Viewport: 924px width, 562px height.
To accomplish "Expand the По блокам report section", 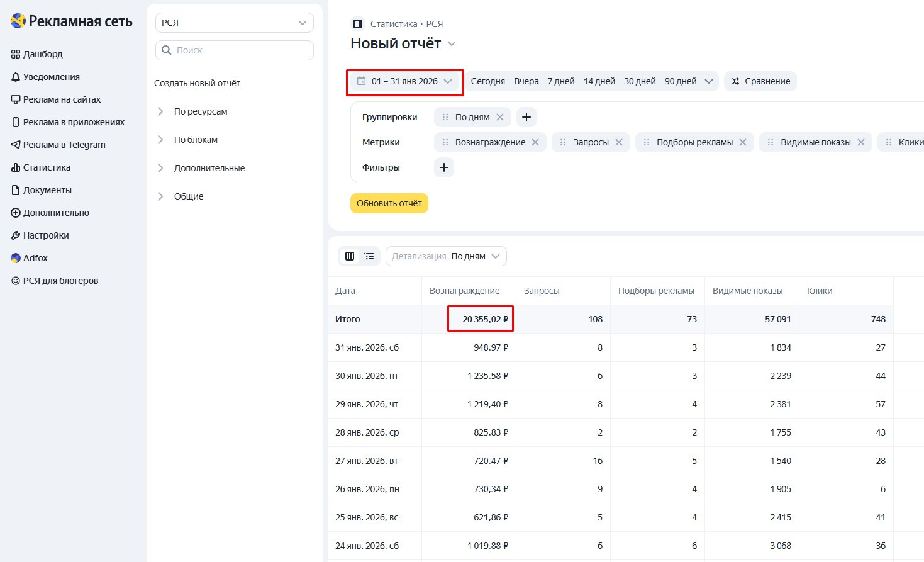I will click(x=195, y=140).
